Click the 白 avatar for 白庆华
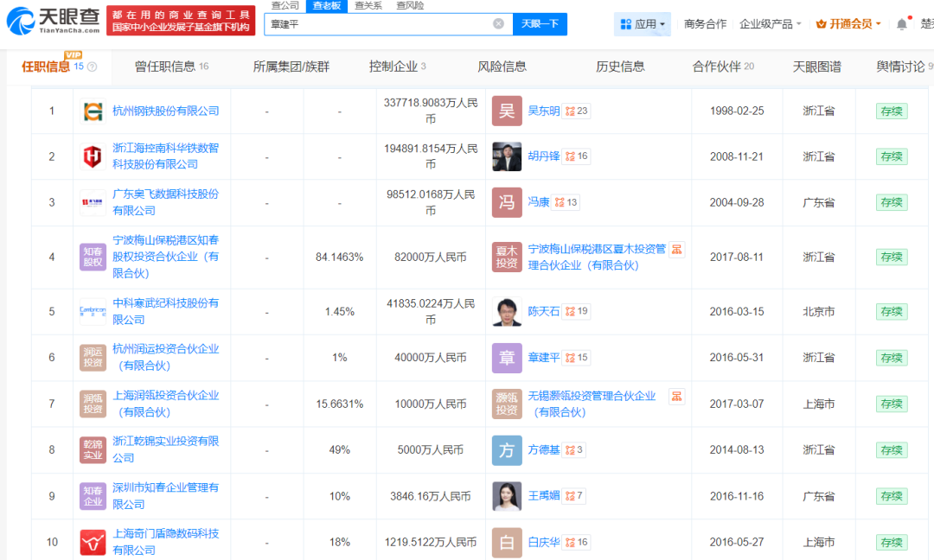This screenshot has height=560, width=934. click(507, 542)
